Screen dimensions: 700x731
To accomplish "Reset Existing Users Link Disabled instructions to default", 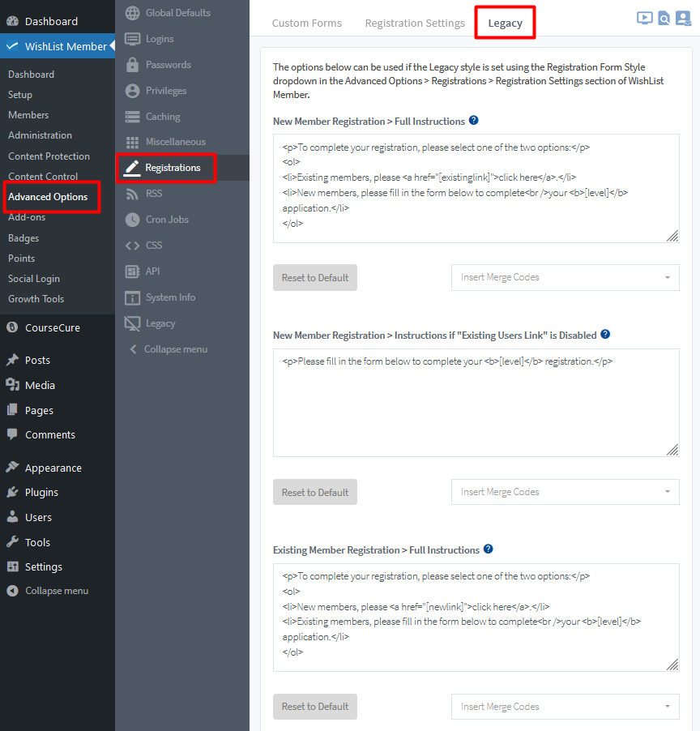I will (315, 492).
